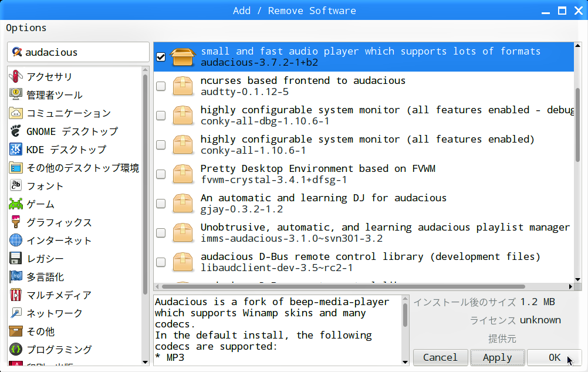
Task: Select the KDE デスクトップ icon
Action: click(x=16, y=149)
